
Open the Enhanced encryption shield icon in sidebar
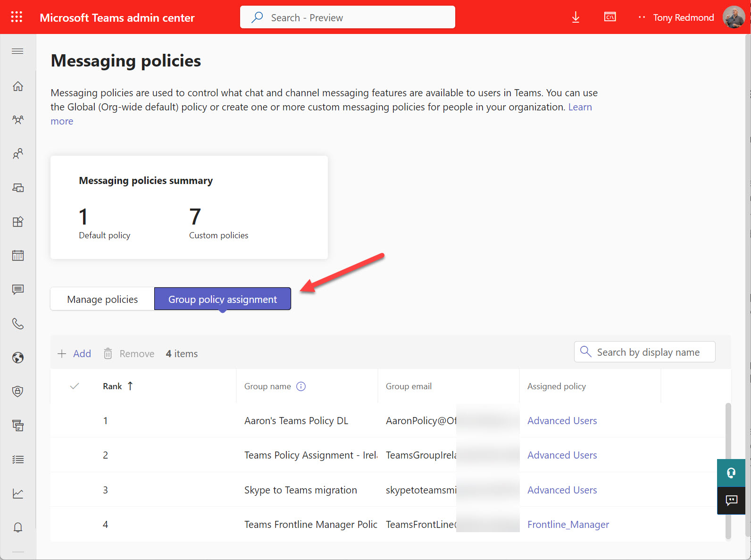coord(18,392)
